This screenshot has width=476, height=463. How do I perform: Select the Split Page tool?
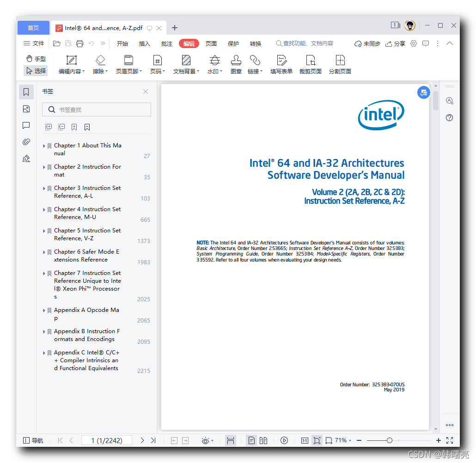(340, 64)
